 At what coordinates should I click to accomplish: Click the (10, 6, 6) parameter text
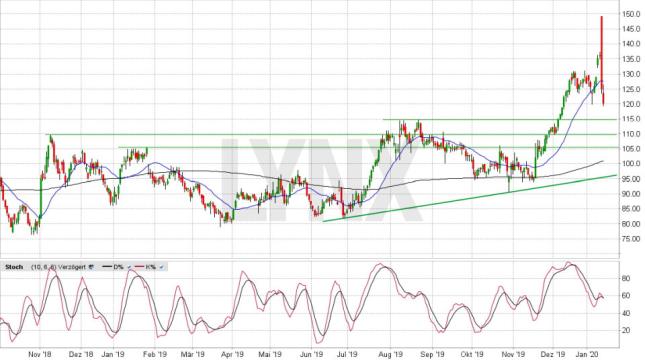(x=44, y=267)
